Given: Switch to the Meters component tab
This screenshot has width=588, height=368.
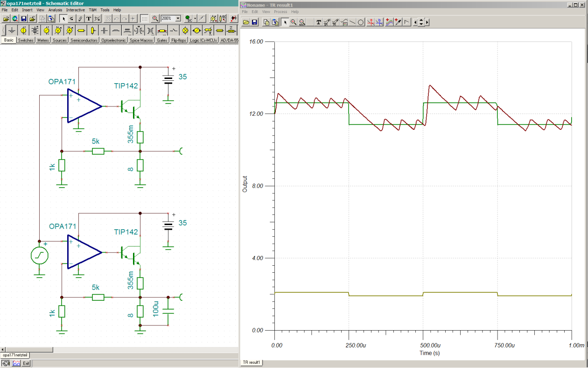Looking at the screenshot, I should click(43, 41).
